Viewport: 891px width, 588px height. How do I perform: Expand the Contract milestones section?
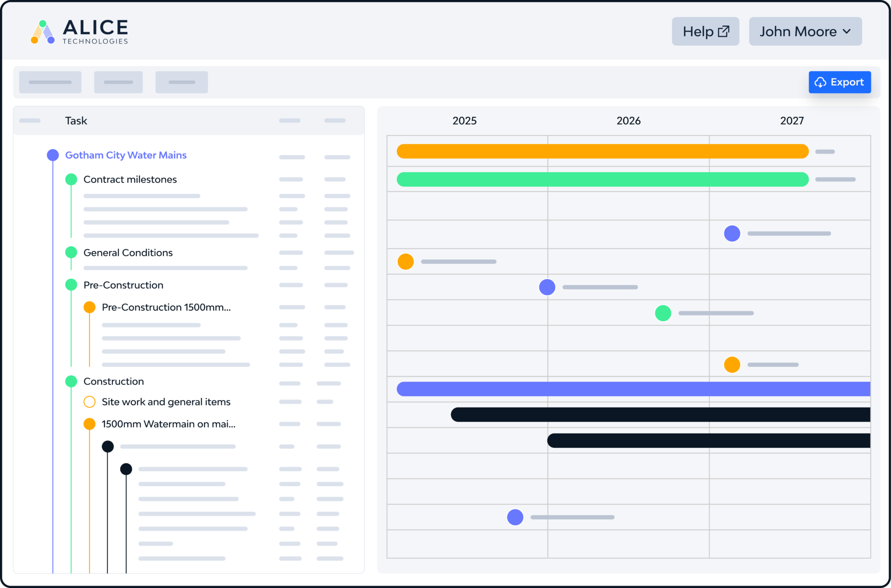71,179
